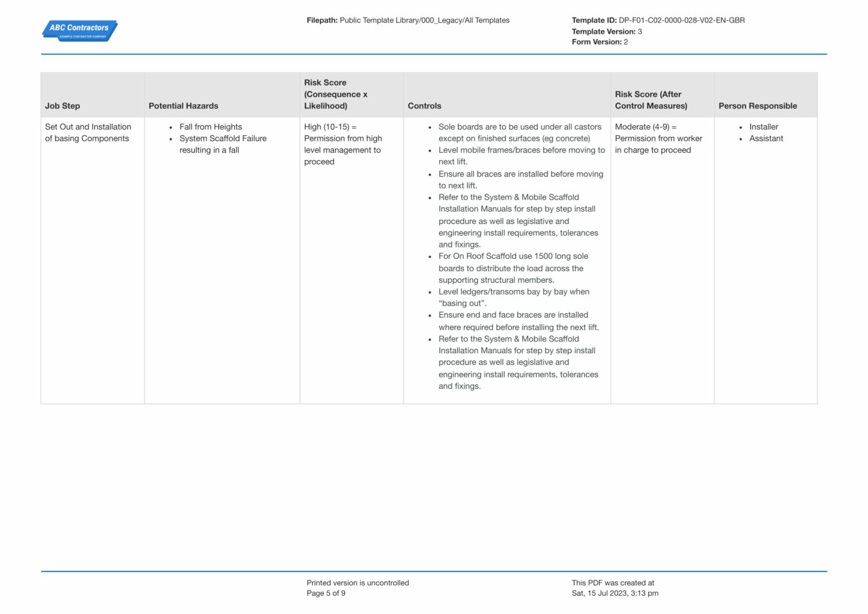Click the Person Responsible column header
The width and height of the screenshot is (868, 614).
(x=758, y=106)
